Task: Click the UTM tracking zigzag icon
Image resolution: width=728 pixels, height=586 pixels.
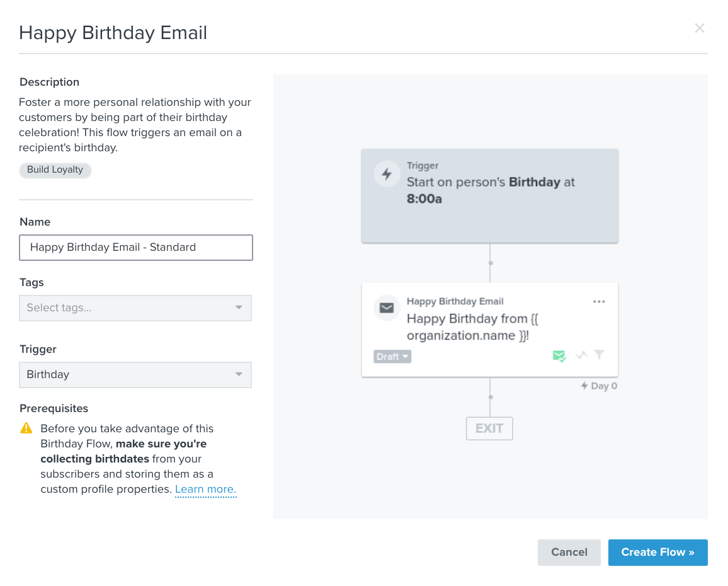Action: (582, 355)
